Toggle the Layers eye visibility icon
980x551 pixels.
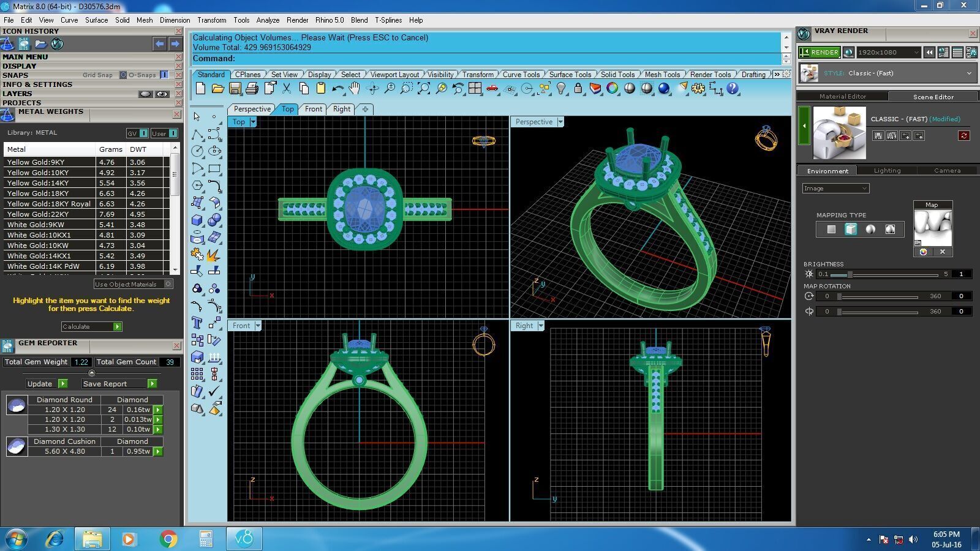point(162,94)
